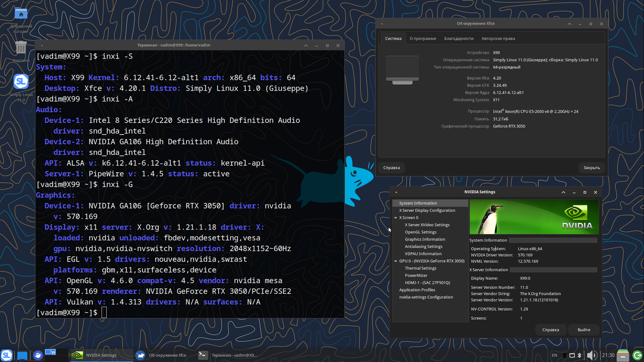The height and width of the screenshot is (362, 644).
Task: Open the Home folder desktop icon
Action: [x=21, y=14]
